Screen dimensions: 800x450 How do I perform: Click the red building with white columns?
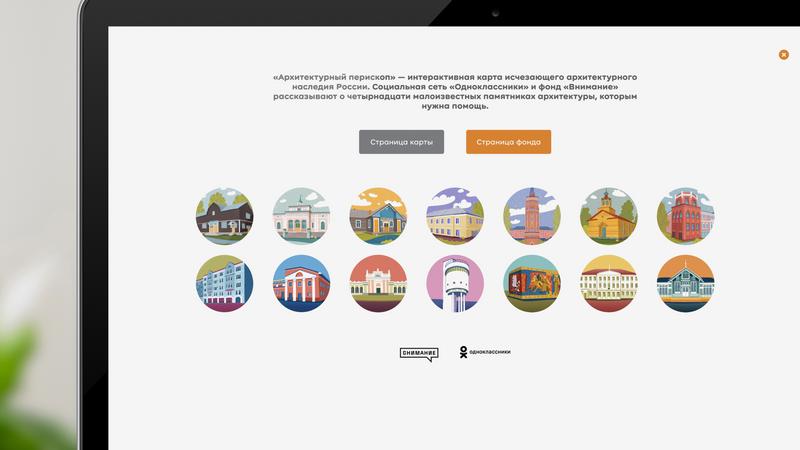301,283
